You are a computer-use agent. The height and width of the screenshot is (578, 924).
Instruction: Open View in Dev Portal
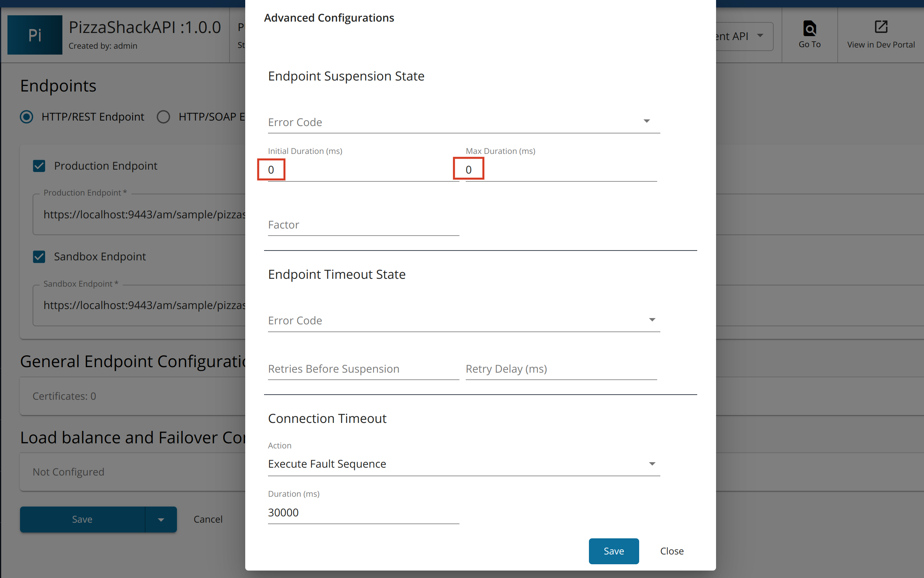coord(880,35)
